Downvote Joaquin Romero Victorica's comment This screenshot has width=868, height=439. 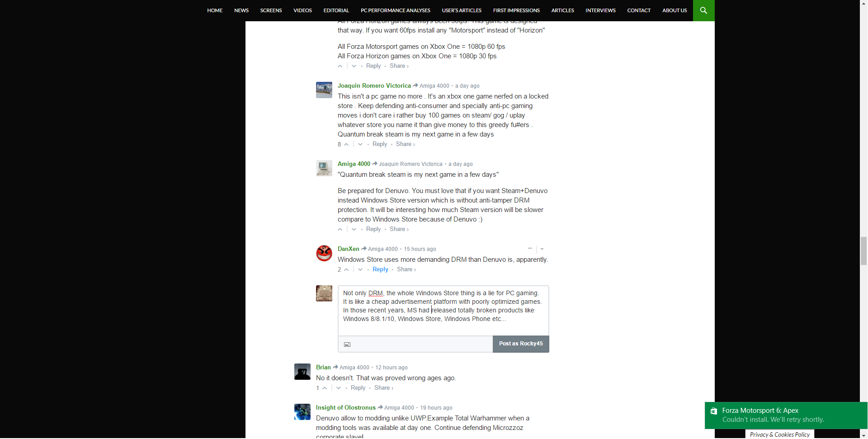coord(360,145)
